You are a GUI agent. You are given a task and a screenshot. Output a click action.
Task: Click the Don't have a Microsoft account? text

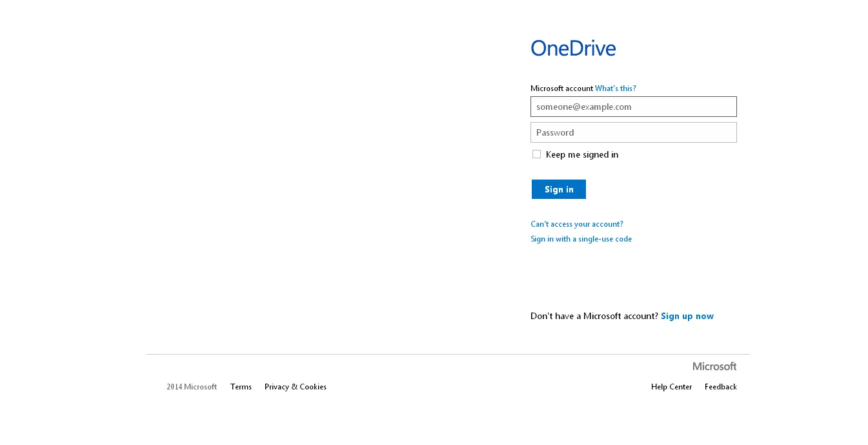tap(594, 316)
